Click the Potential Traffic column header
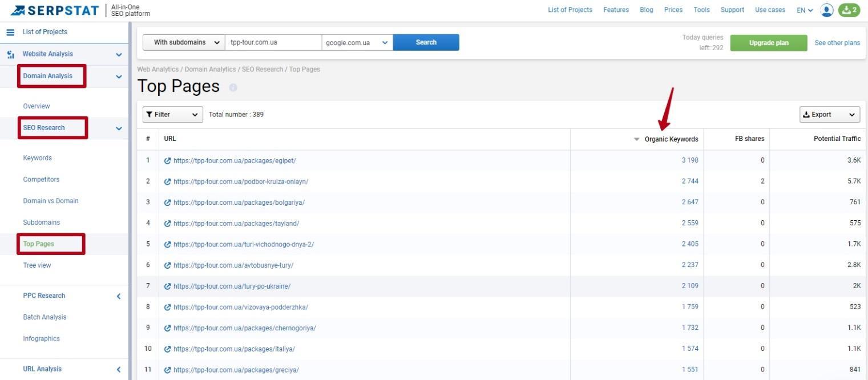This screenshot has width=868, height=380. tap(837, 139)
